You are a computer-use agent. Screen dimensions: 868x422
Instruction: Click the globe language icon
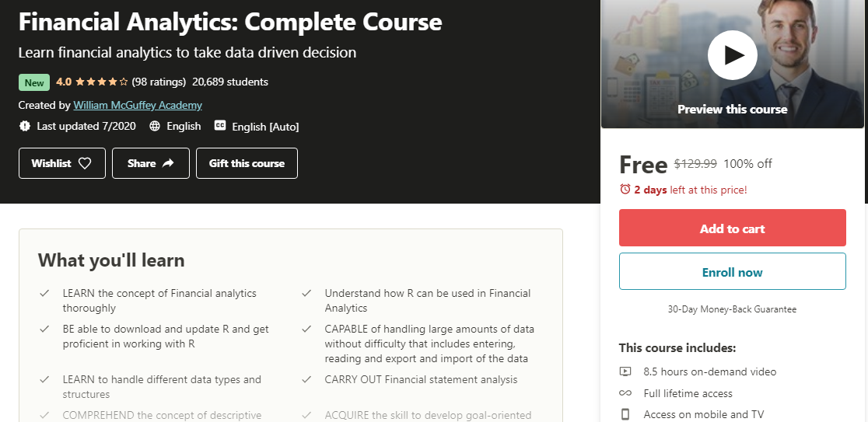click(x=155, y=126)
